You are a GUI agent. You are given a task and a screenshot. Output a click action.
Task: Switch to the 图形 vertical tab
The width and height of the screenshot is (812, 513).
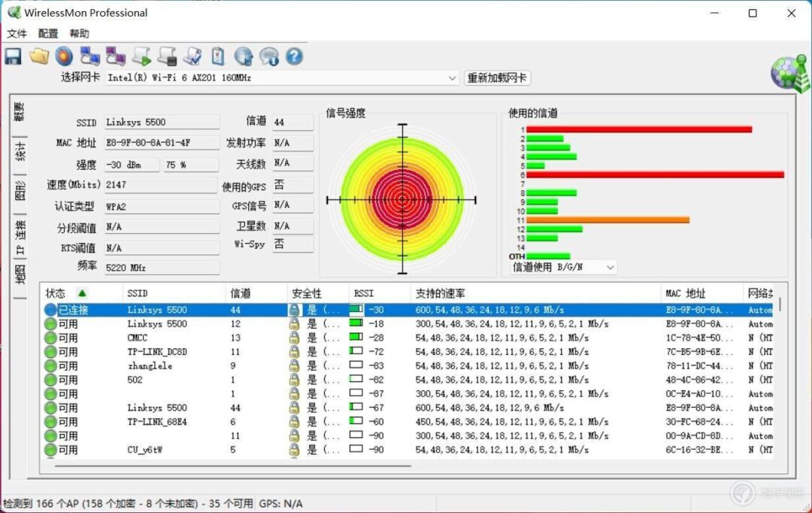(20, 192)
